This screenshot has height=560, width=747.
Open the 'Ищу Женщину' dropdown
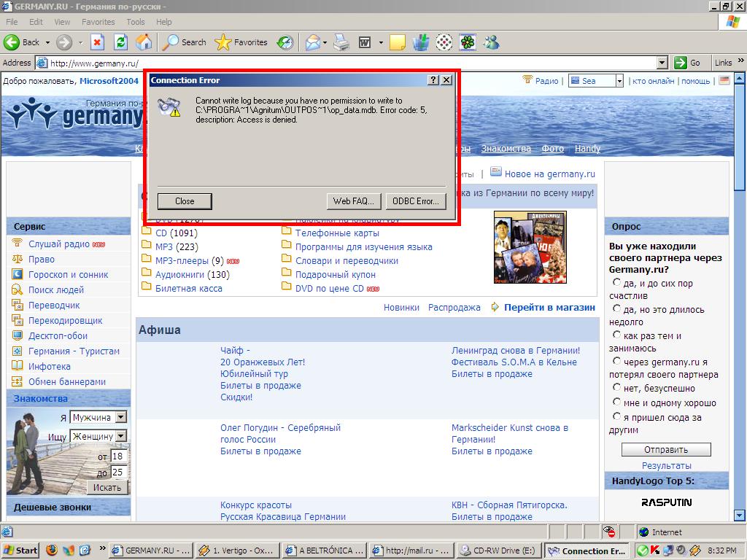[122, 436]
